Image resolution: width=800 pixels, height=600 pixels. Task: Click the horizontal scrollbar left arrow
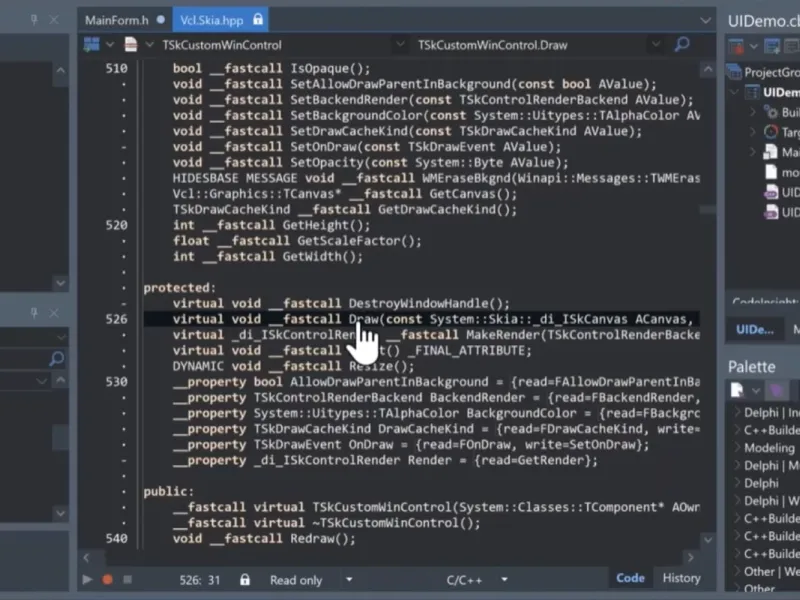(86, 558)
